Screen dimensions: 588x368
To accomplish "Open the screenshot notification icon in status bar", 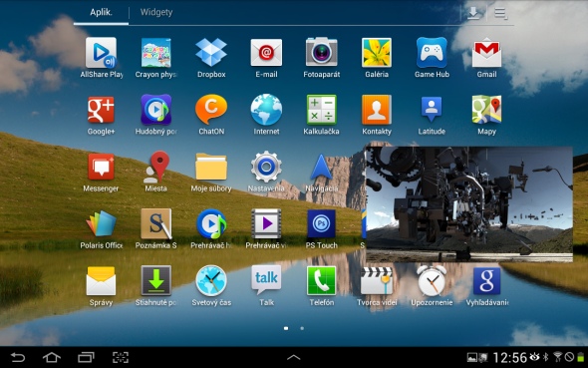I will 471,357.
